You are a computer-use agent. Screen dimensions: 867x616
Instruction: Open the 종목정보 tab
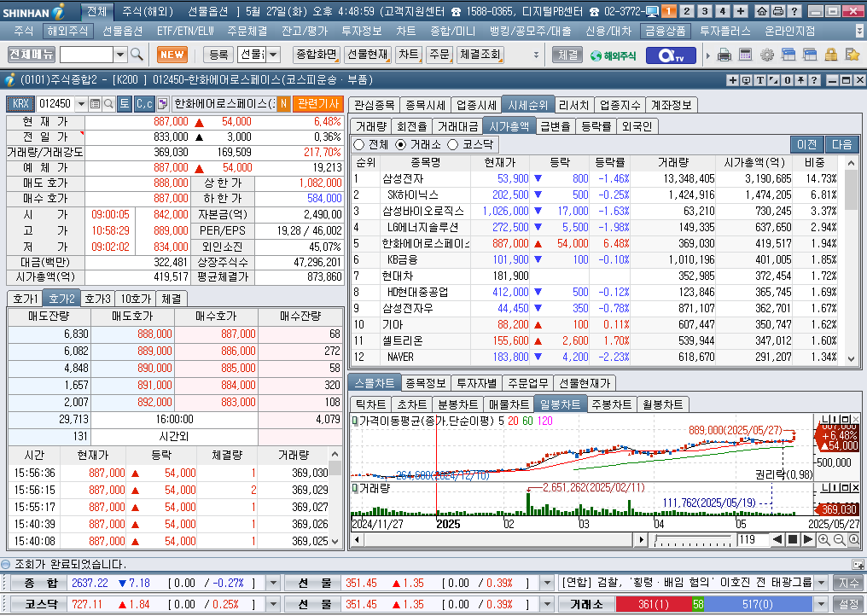coord(425,382)
